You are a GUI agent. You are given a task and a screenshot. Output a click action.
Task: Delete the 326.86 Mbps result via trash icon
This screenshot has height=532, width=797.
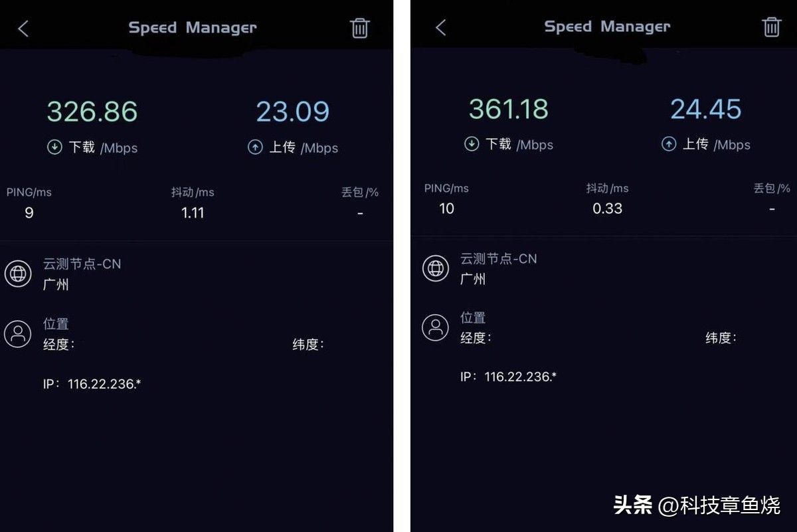point(359,28)
